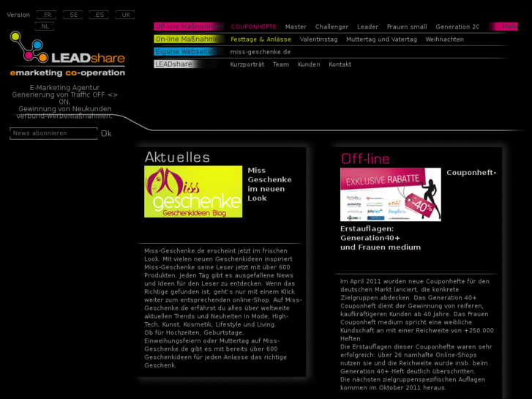Click the pink Mehr button
Image resolution: width=532 pixels, height=399 pixels.
(x=503, y=26)
